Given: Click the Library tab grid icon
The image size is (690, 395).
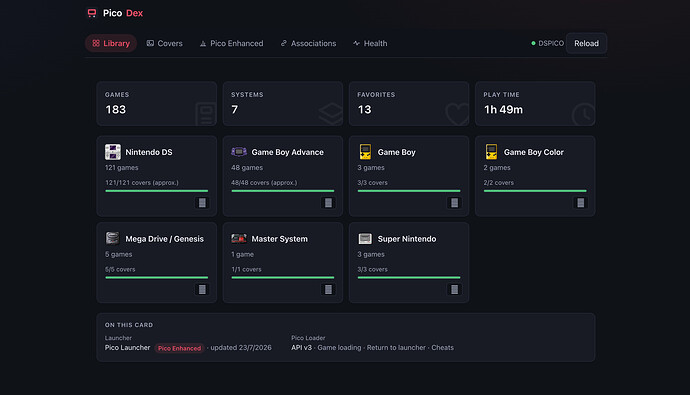Looking at the screenshot, I should click(x=96, y=43).
